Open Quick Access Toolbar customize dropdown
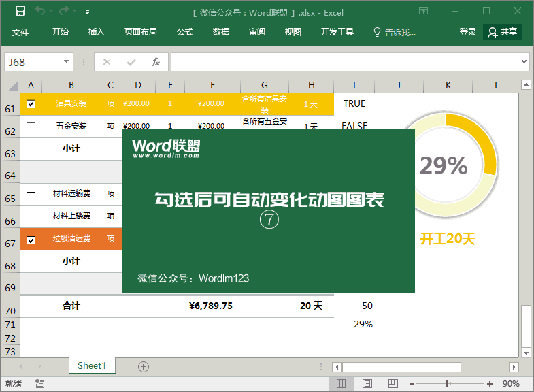The height and width of the screenshot is (392, 534). coord(87,12)
